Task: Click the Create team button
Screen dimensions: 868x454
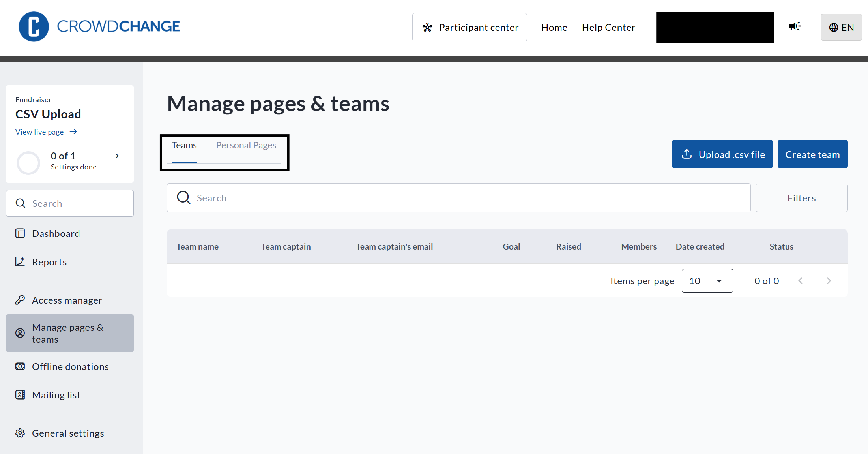Action: 812,154
